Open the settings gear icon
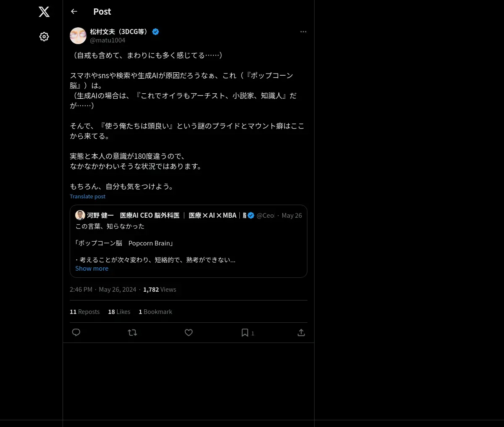504x427 pixels. [x=44, y=37]
